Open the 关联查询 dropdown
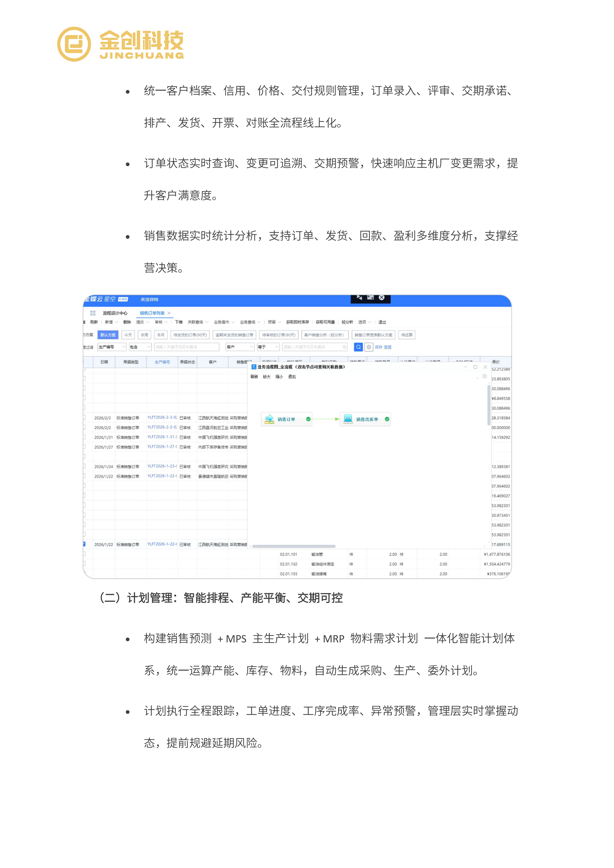The height and width of the screenshot is (868, 614). (x=198, y=322)
